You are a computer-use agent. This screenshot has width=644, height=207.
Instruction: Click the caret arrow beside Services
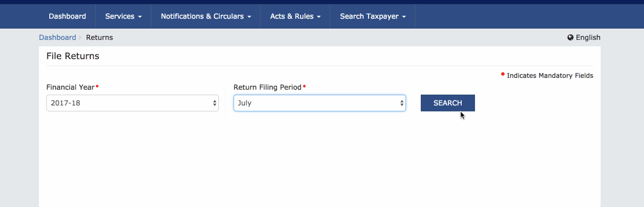click(140, 17)
